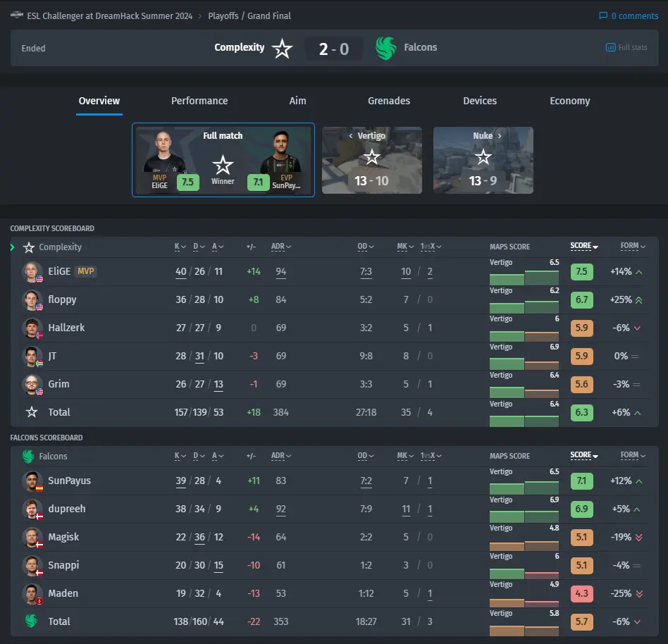
Task: Click Maden's double down-arrow form icon
Action: pyautogui.click(x=639, y=594)
